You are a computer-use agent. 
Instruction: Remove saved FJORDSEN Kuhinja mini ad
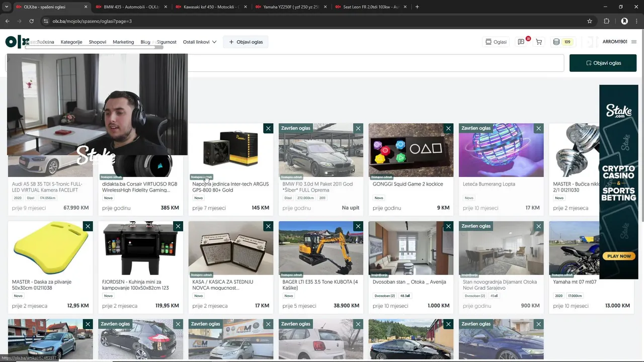[178, 227]
